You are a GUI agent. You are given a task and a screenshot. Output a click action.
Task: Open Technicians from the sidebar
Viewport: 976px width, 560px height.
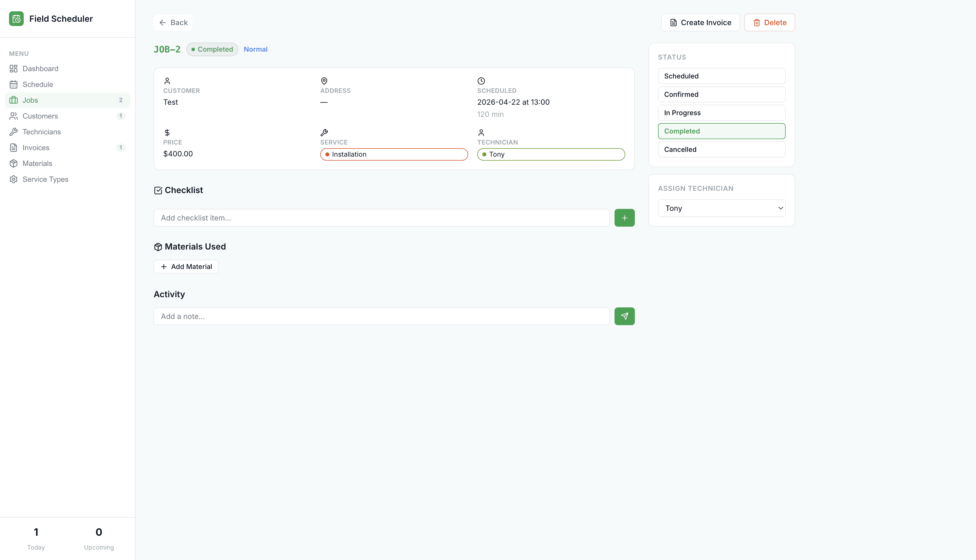[x=41, y=132]
